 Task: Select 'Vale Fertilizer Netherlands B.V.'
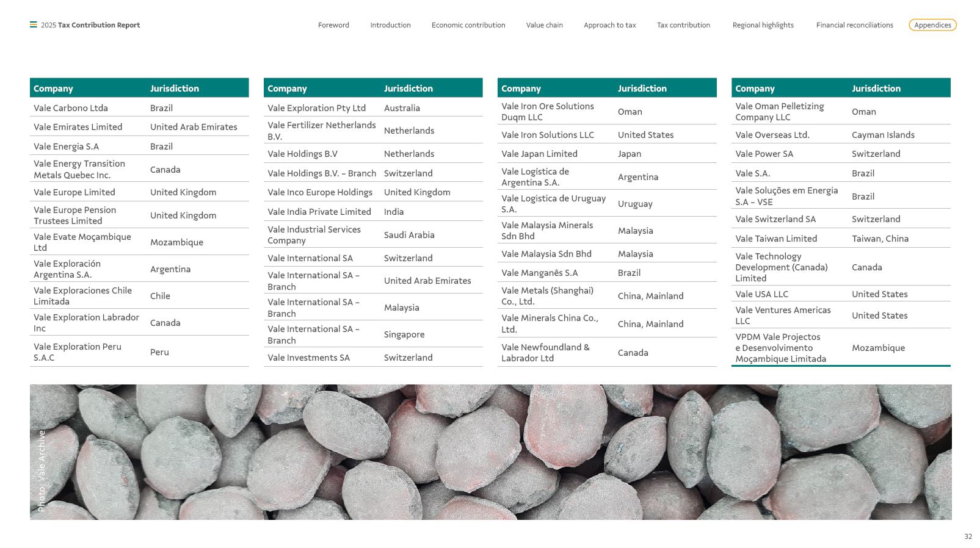[x=322, y=131]
